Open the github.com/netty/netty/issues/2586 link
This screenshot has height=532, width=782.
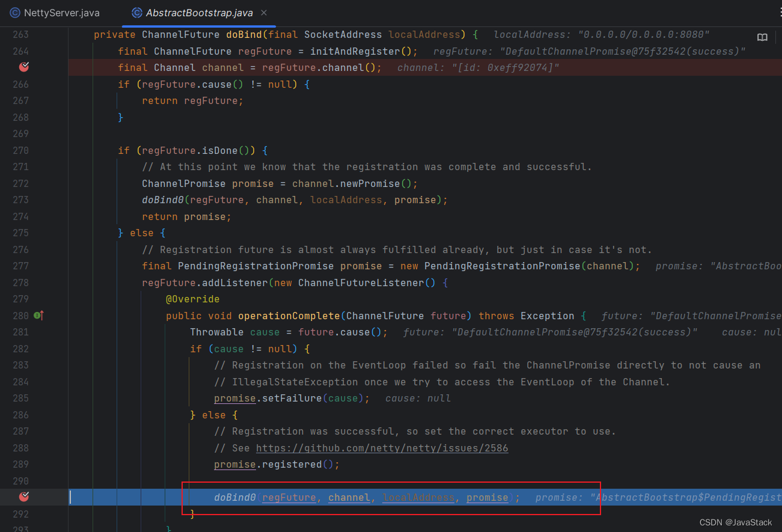382,448
